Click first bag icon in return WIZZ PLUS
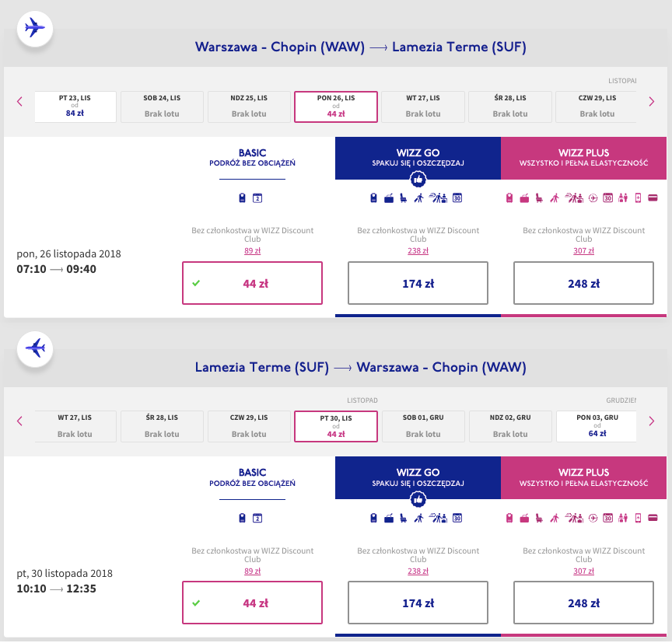 pyautogui.click(x=509, y=518)
